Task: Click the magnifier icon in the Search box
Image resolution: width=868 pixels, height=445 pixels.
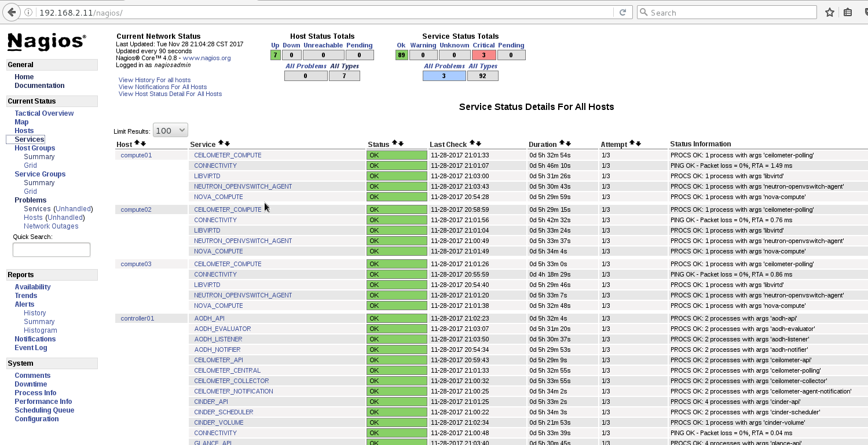Action: coord(643,12)
